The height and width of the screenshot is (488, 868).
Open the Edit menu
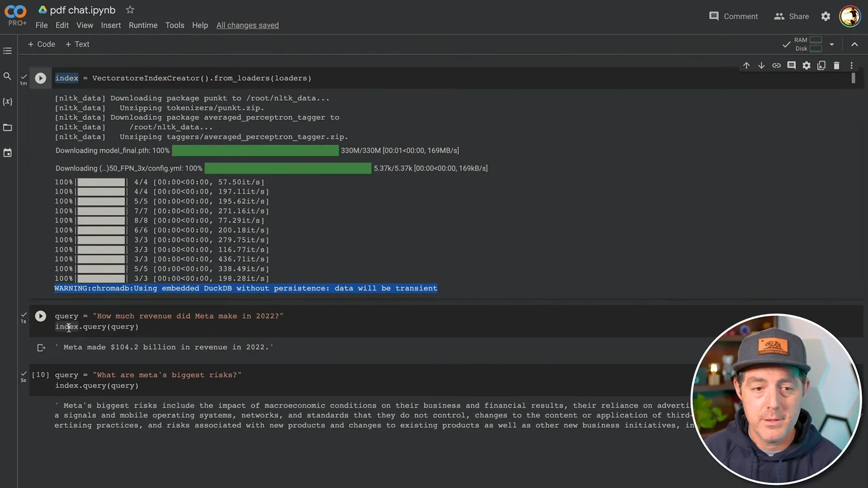(x=62, y=25)
